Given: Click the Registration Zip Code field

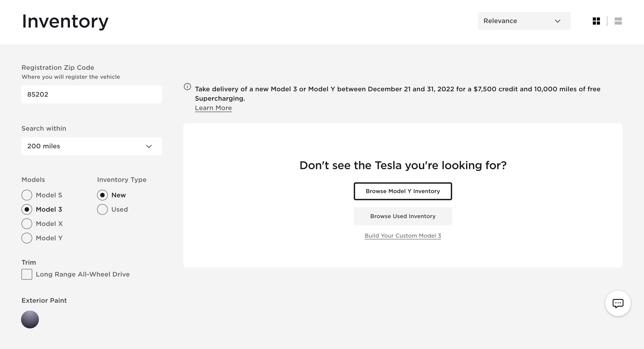Looking at the screenshot, I should coord(91,94).
